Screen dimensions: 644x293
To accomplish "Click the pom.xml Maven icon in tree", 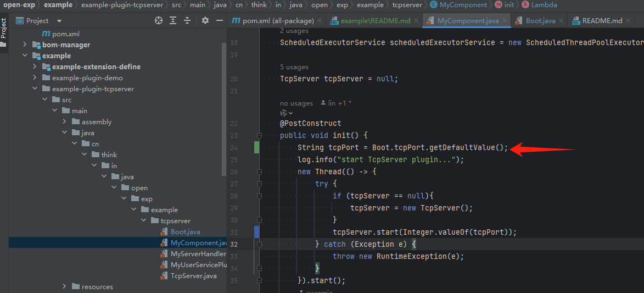I will pos(46,34).
